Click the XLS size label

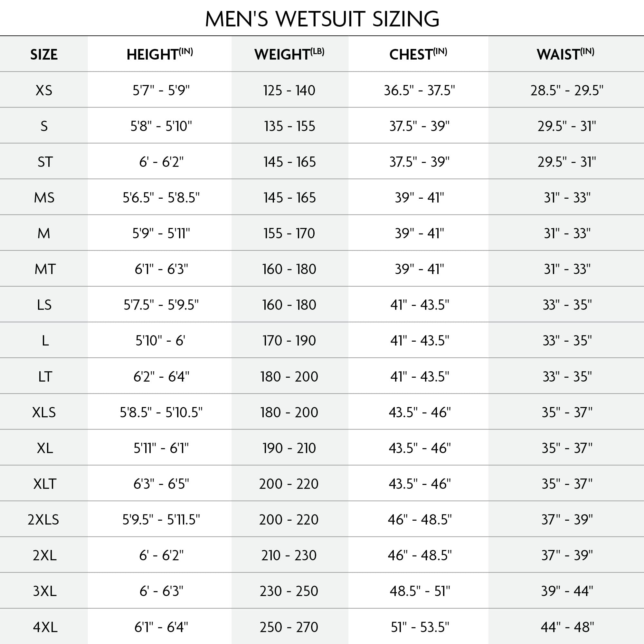coord(44,412)
